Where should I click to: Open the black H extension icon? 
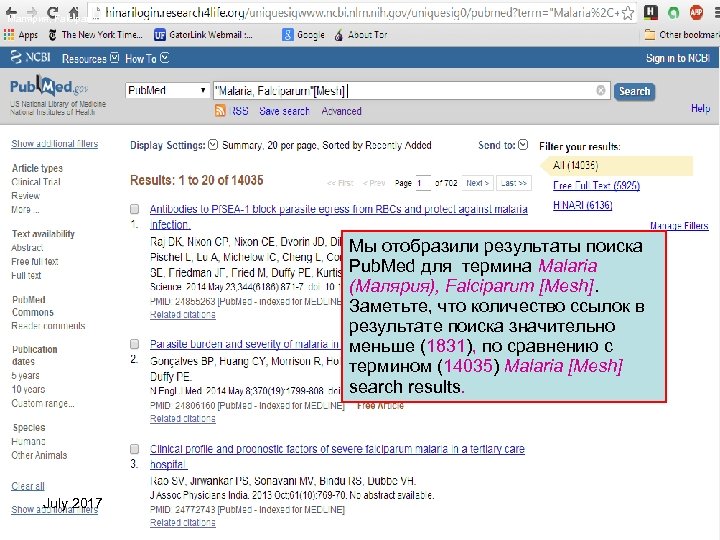650,12
